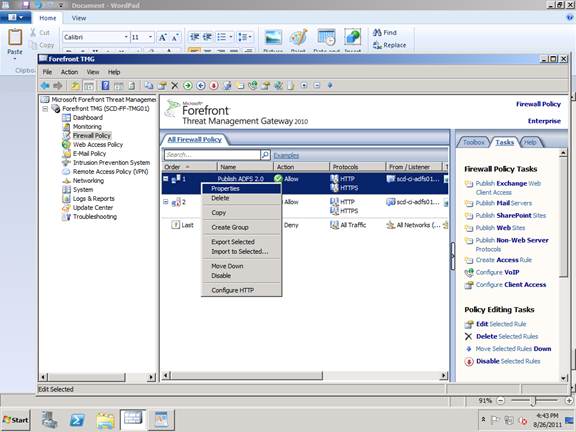Click the Paint drawing icon in WordPad
This screenshot has height=432, width=576.
tap(299, 38)
